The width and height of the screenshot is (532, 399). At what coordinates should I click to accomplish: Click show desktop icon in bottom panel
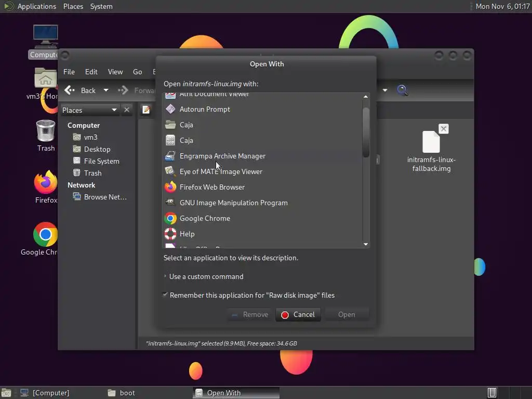[6, 393]
